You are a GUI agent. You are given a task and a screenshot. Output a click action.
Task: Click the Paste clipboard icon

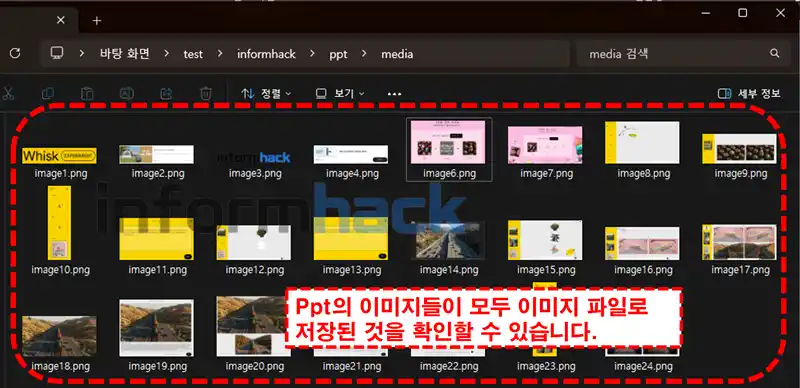coord(87,93)
